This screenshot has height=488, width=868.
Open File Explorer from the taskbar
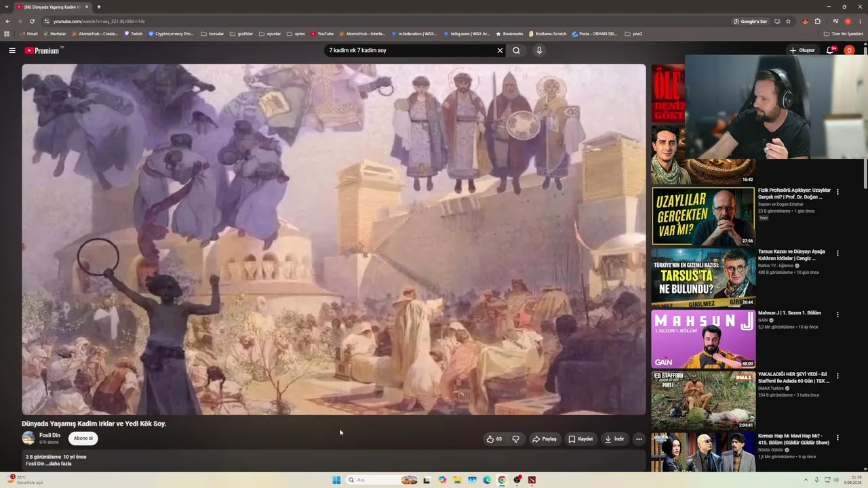pos(457,480)
